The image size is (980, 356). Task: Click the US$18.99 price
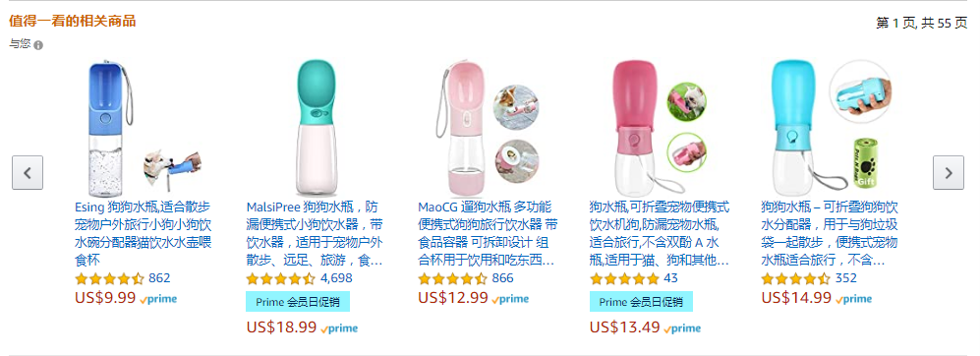281,327
